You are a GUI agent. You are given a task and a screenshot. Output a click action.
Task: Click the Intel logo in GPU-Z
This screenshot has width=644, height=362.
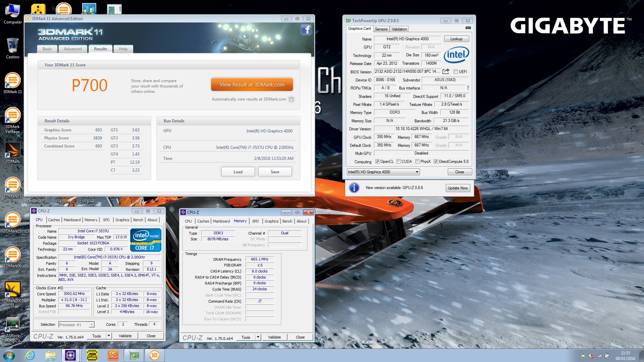point(456,54)
